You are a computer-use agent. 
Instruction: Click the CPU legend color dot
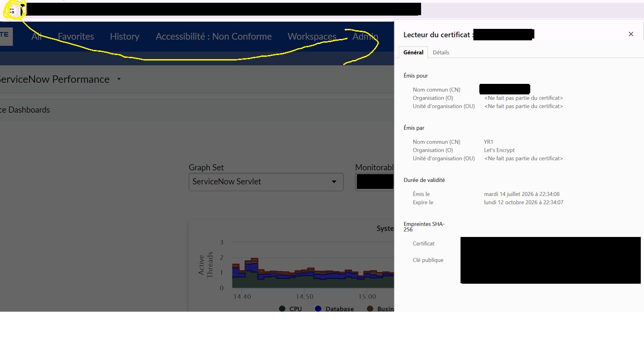click(282, 309)
